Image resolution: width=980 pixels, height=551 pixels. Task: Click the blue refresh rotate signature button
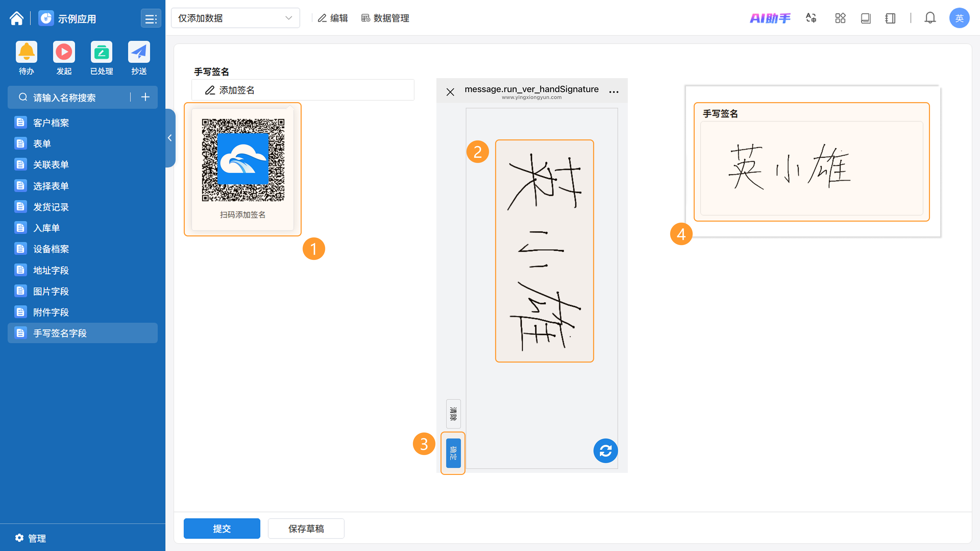click(x=605, y=451)
